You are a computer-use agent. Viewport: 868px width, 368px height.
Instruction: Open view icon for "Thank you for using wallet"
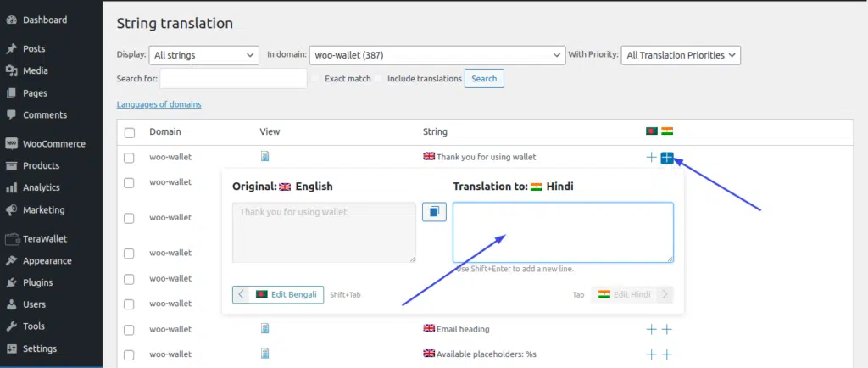(x=265, y=157)
